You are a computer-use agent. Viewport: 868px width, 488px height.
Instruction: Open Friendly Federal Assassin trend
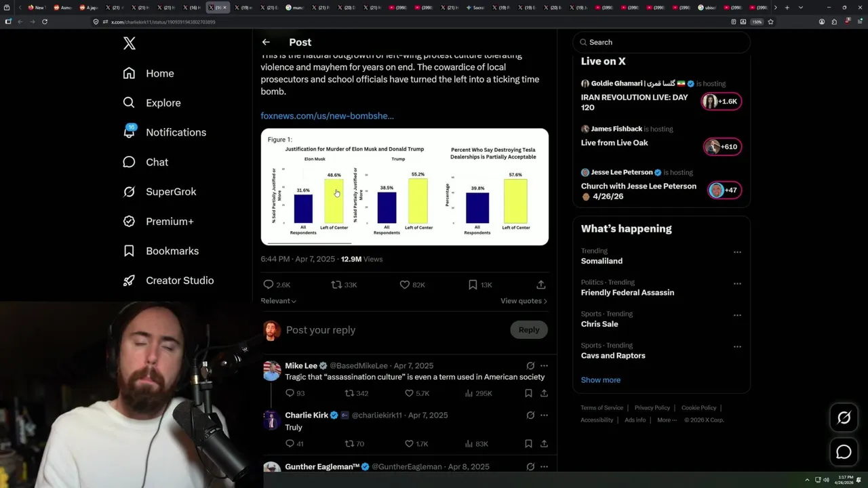coord(627,293)
